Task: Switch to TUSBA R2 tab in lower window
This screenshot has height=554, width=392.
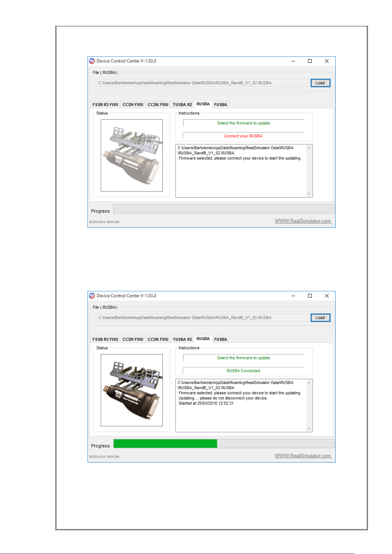Action: (182, 339)
